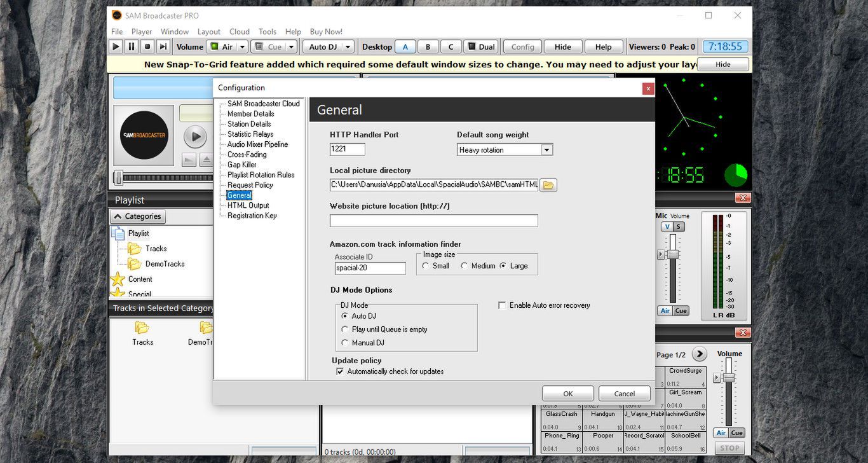Open the Cloud menu
Screen dimensions: 868x463
[240, 31]
